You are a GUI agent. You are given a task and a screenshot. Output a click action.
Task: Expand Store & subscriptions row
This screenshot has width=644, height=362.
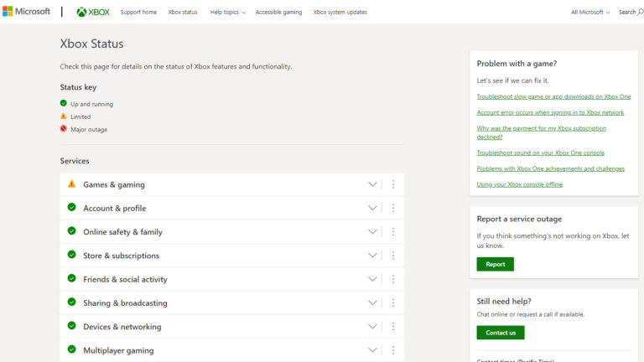pyautogui.click(x=372, y=256)
